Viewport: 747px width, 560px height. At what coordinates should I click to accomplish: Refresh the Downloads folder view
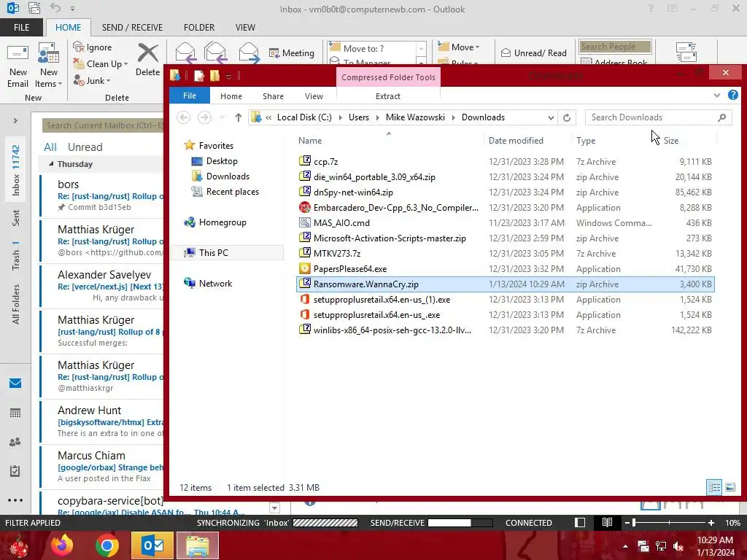pyautogui.click(x=566, y=117)
